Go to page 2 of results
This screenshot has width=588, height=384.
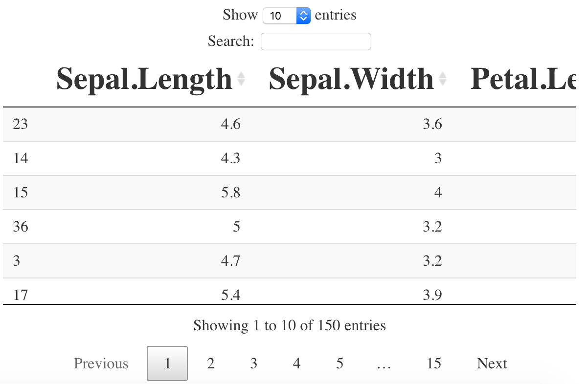(210, 363)
